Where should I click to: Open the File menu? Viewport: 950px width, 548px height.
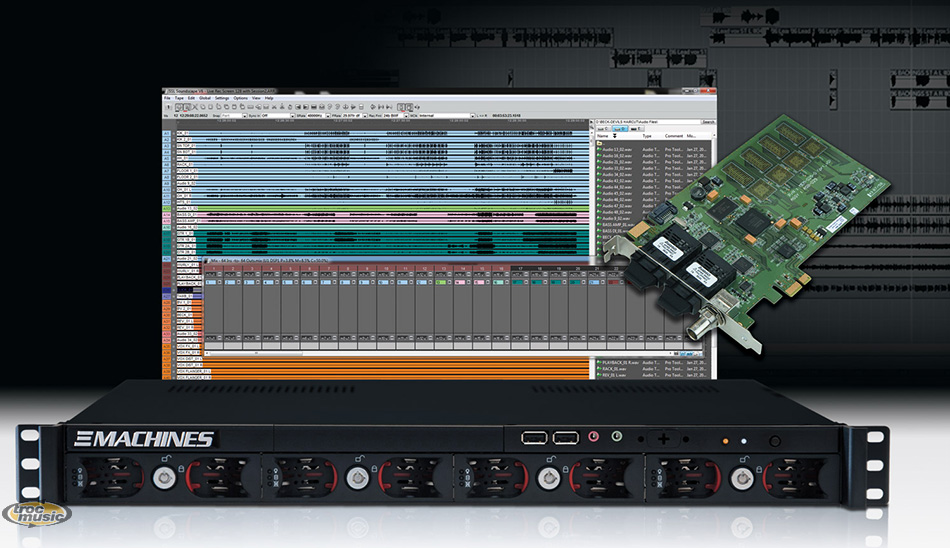coord(167,98)
